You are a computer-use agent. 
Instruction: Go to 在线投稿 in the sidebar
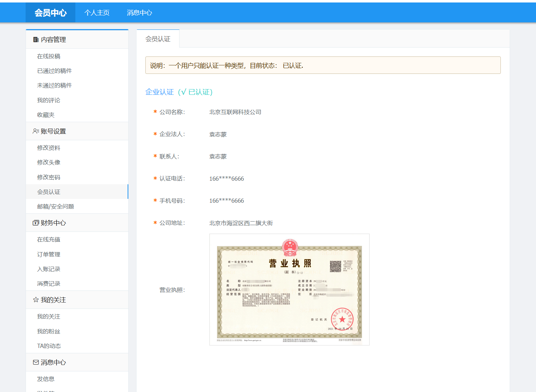point(49,56)
